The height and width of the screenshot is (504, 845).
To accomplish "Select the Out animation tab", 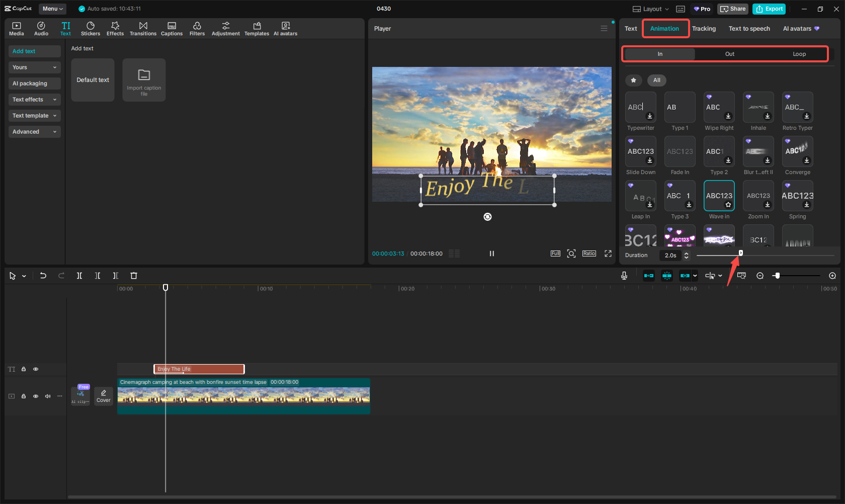I will coord(729,54).
